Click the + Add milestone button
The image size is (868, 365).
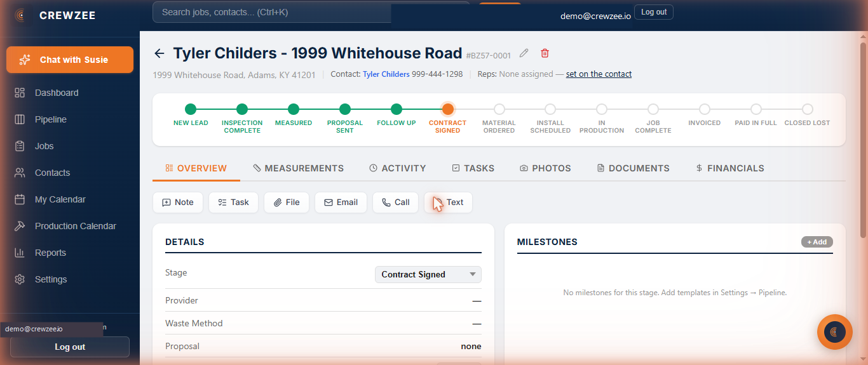(817, 242)
